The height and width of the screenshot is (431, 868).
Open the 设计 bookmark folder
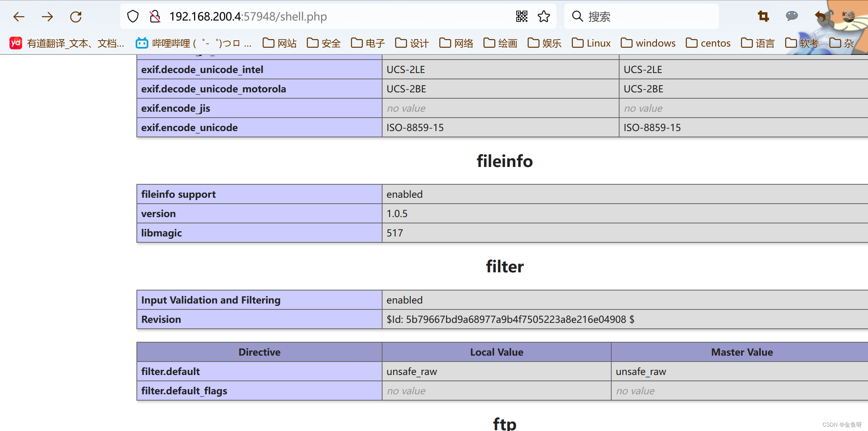(412, 43)
